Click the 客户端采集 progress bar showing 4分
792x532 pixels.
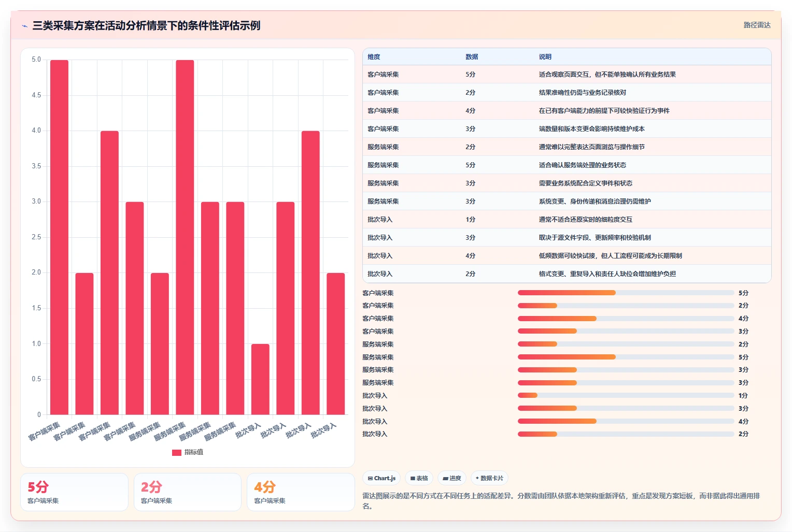(x=626, y=319)
